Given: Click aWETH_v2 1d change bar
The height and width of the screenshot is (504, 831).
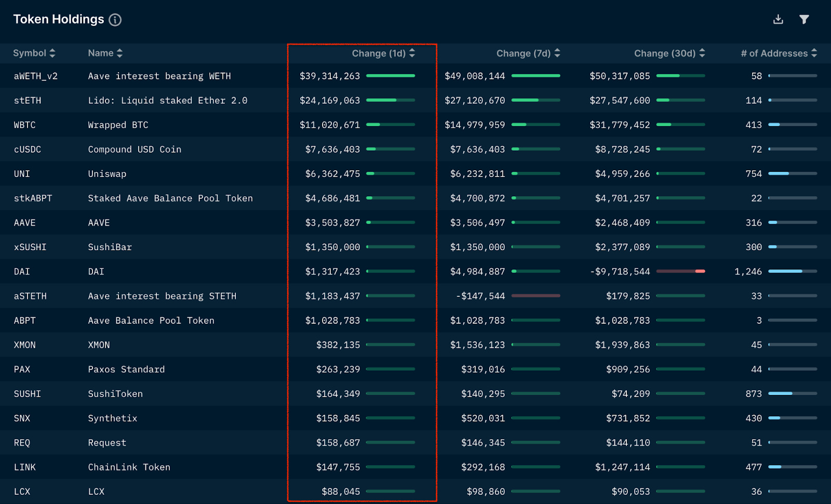Looking at the screenshot, I should tap(391, 76).
